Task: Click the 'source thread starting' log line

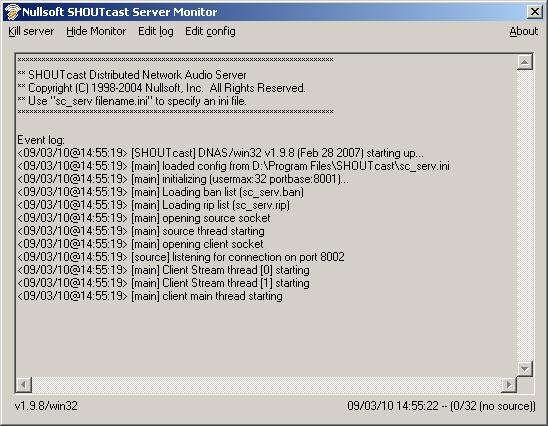Action: click(x=141, y=231)
